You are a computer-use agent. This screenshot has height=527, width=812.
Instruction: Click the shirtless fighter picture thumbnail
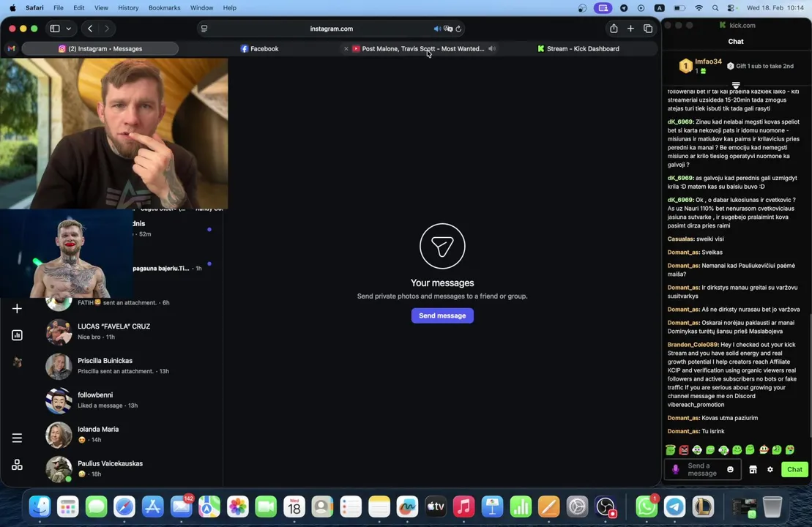click(67, 254)
